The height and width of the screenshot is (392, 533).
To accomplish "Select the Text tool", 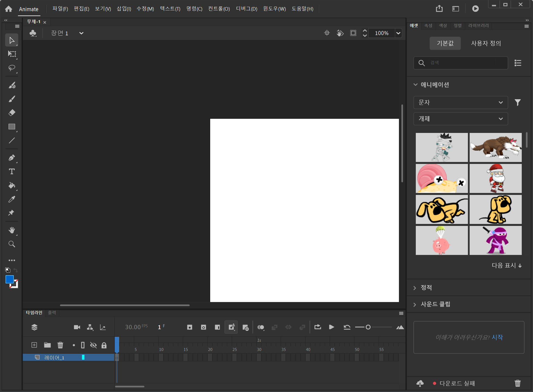I will 12,172.
